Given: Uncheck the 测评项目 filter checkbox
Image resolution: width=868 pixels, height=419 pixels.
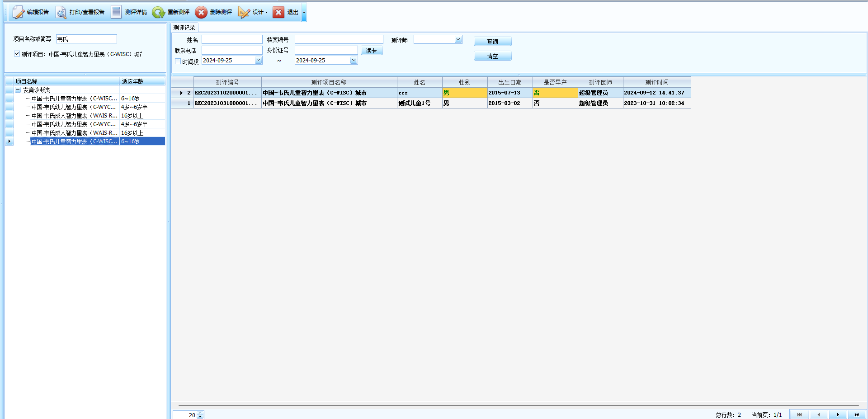Looking at the screenshot, I should [17, 54].
